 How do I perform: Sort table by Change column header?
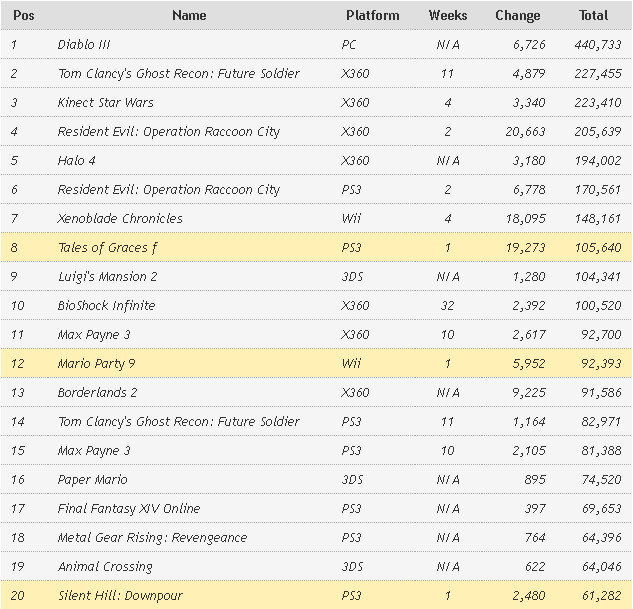517,15
